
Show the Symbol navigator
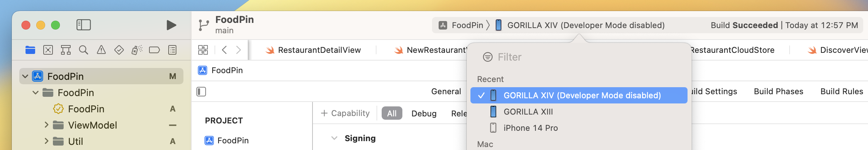(x=66, y=50)
